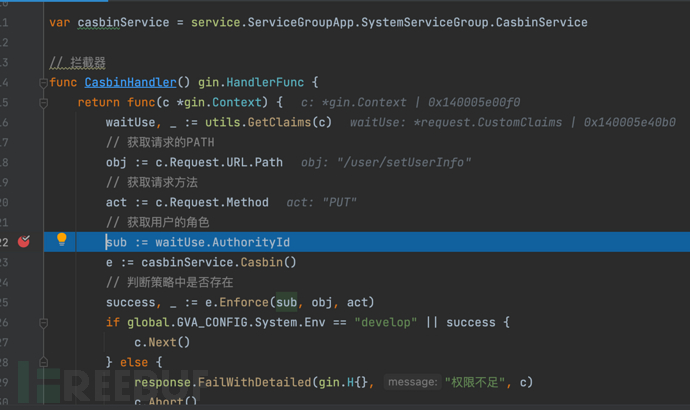Screen dimensions: 690x410
Task: Click the waitUse CustomClaims inlay hint
Action: (512, 122)
